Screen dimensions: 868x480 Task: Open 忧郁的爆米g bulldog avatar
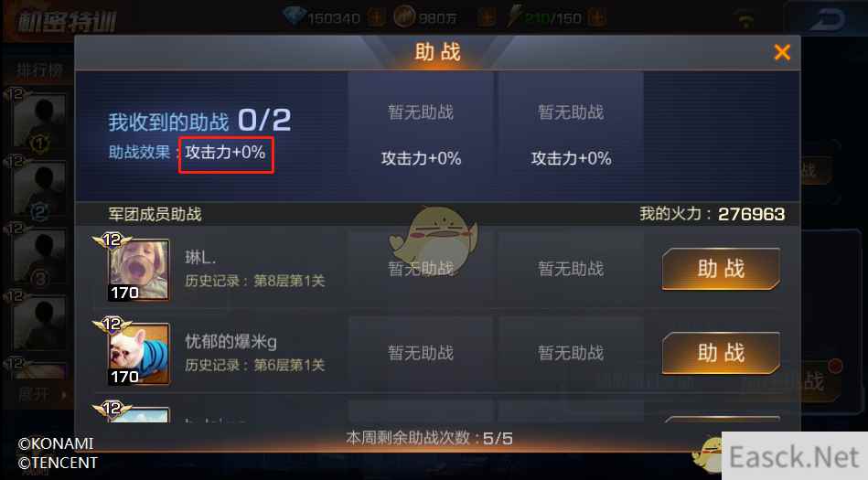tap(138, 353)
